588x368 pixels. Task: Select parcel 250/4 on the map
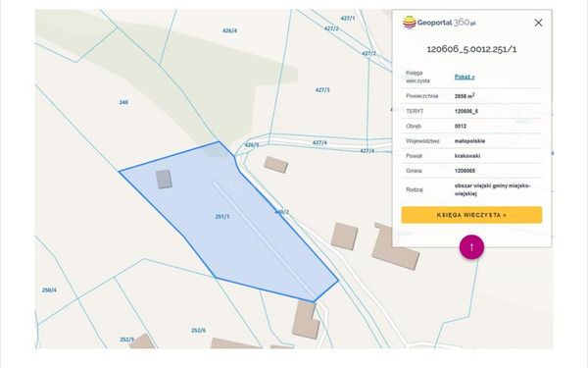tap(49, 290)
